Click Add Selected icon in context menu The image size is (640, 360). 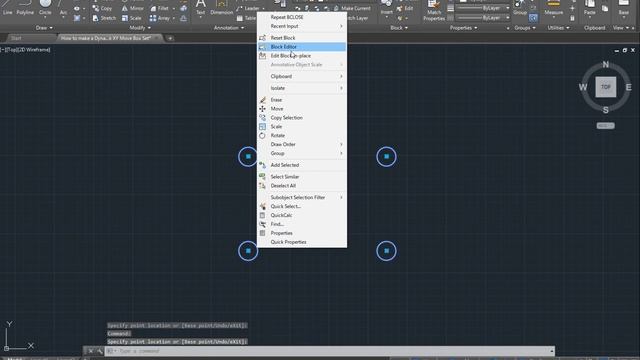(x=262, y=165)
